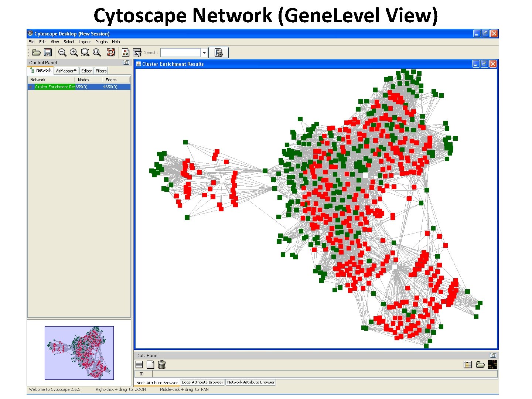Open the Plugins menu
Viewport: 532px width, 399px height.
[x=101, y=42]
